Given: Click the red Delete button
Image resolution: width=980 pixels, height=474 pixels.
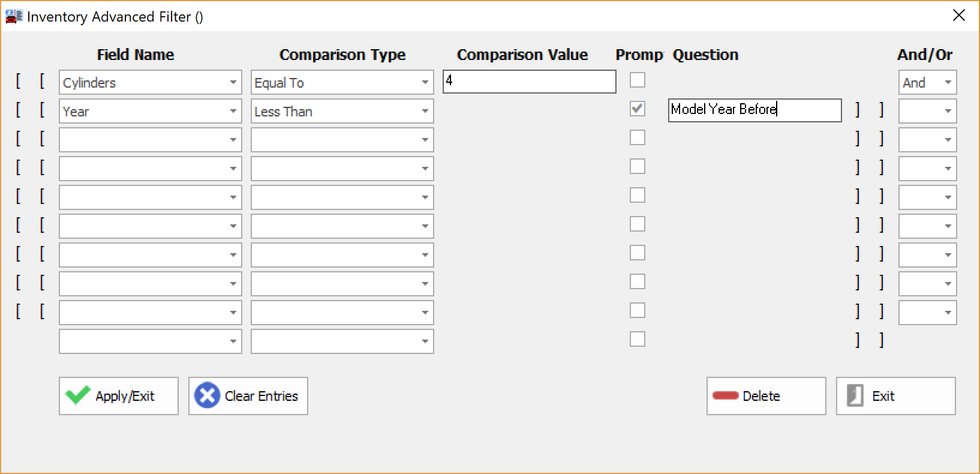Looking at the screenshot, I should coord(766,396).
